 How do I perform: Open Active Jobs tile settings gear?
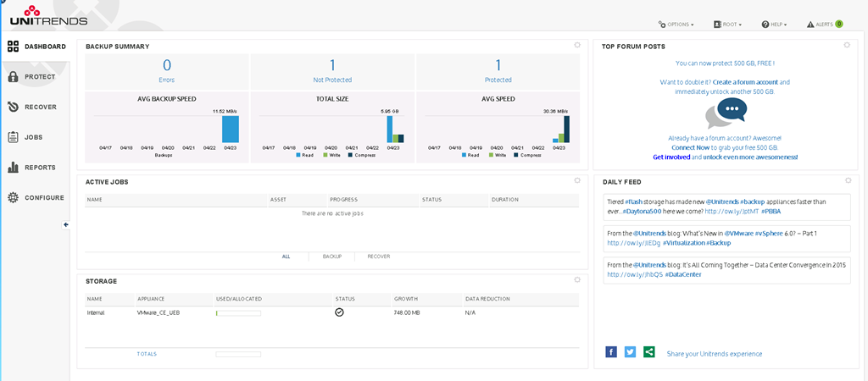click(577, 180)
